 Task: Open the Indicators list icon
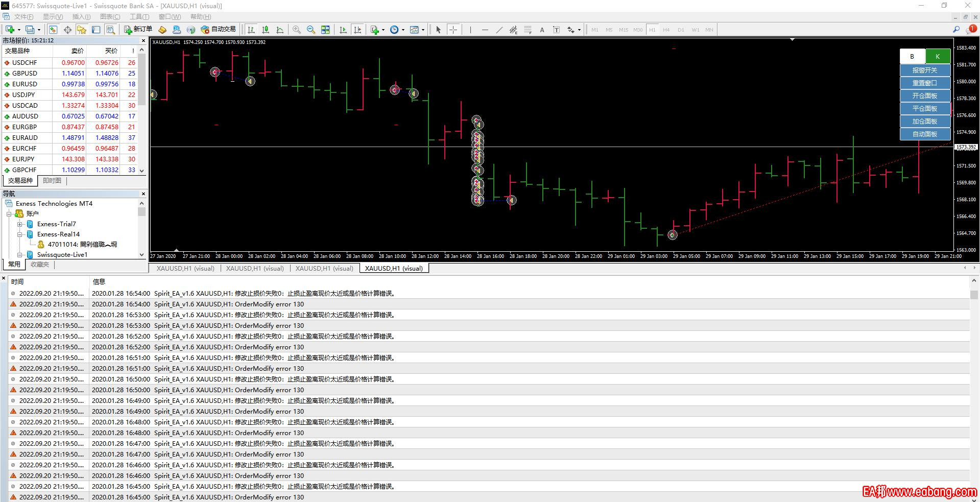tap(375, 30)
